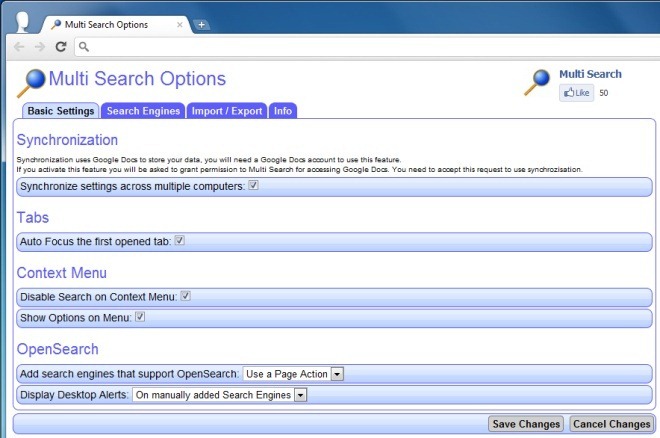Viewport: 660px width, 438px height.
Task: Open the Use a Page Action dropdown
Action: click(293, 374)
